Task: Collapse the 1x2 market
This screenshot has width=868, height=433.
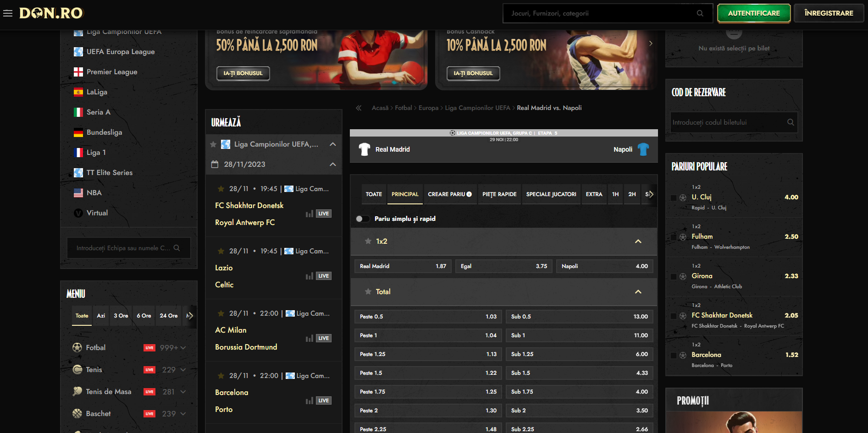Action: (x=638, y=241)
